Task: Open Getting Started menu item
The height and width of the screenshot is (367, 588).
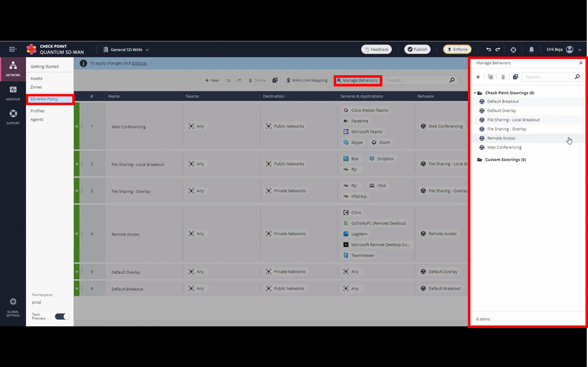Action: pos(44,67)
